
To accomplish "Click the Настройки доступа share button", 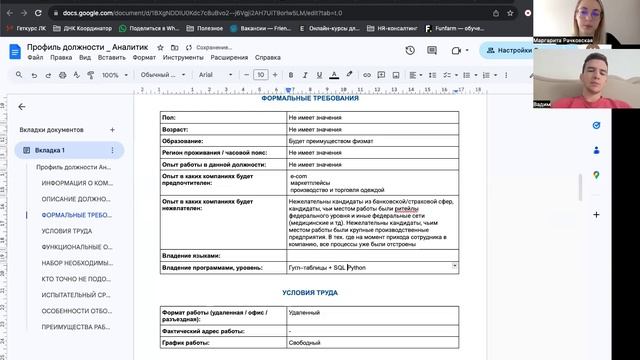I will point(507,50).
